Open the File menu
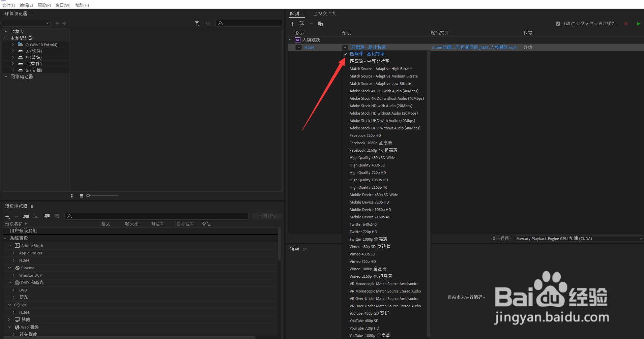 [x=9, y=5]
